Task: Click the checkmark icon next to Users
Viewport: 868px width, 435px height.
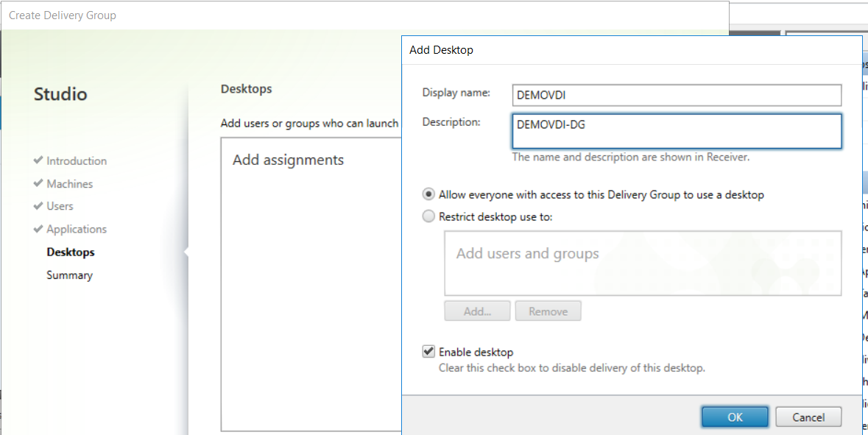Action: click(38, 206)
